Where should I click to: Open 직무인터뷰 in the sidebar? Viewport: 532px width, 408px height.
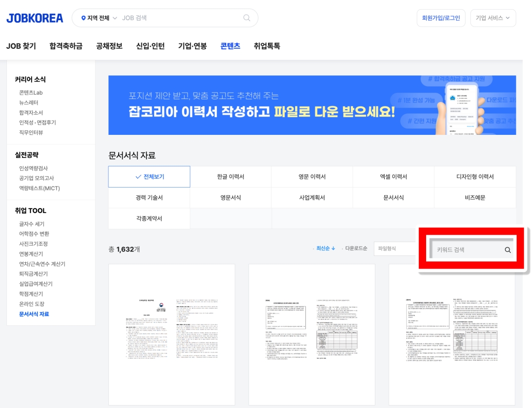pyautogui.click(x=31, y=132)
